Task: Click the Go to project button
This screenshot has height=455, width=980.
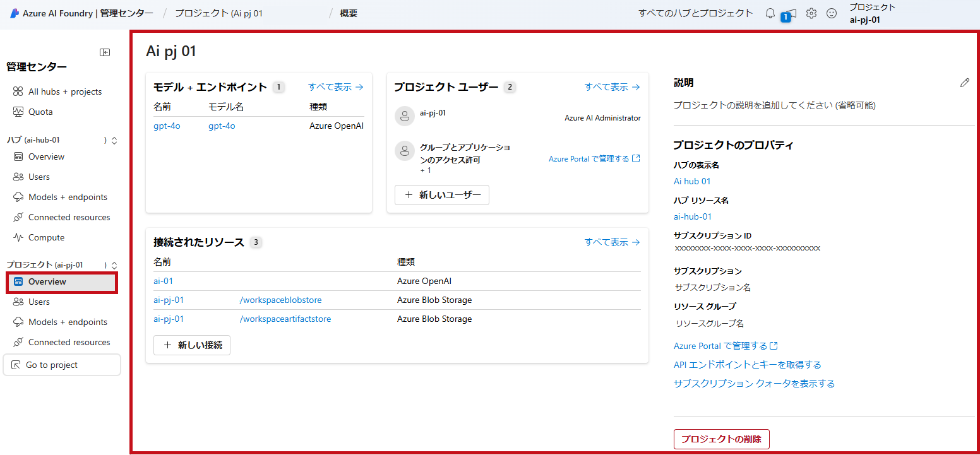Action: (62, 365)
